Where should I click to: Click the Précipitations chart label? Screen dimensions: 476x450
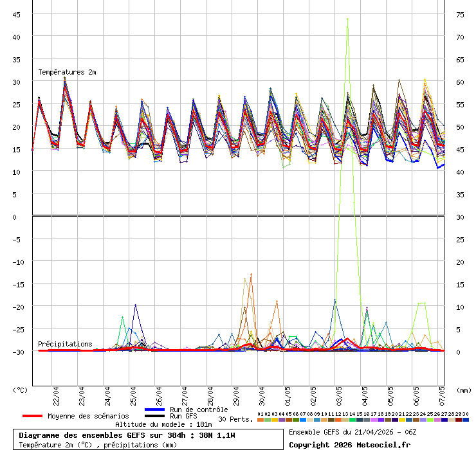(x=65, y=344)
